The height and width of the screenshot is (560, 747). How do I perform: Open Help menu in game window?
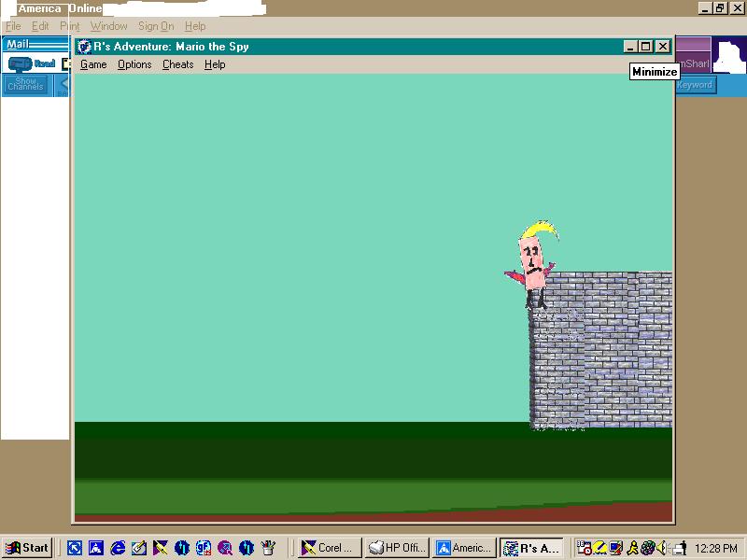click(x=215, y=64)
